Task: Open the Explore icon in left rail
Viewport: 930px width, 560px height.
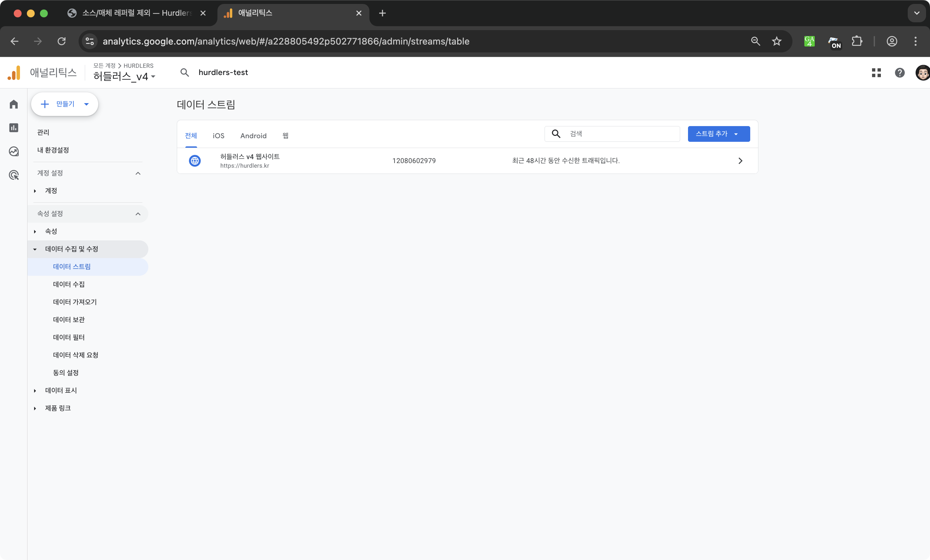Action: click(x=14, y=151)
